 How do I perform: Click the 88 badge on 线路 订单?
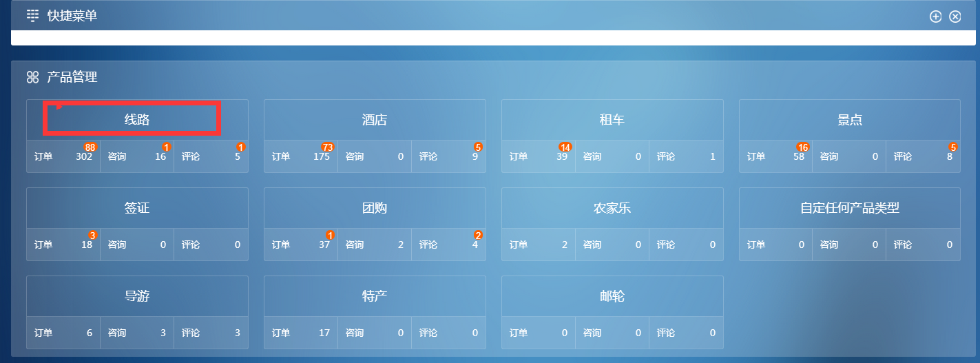tap(90, 147)
